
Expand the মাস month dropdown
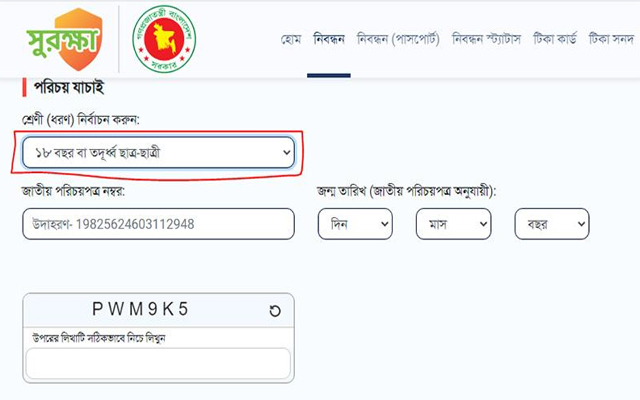pos(453,224)
